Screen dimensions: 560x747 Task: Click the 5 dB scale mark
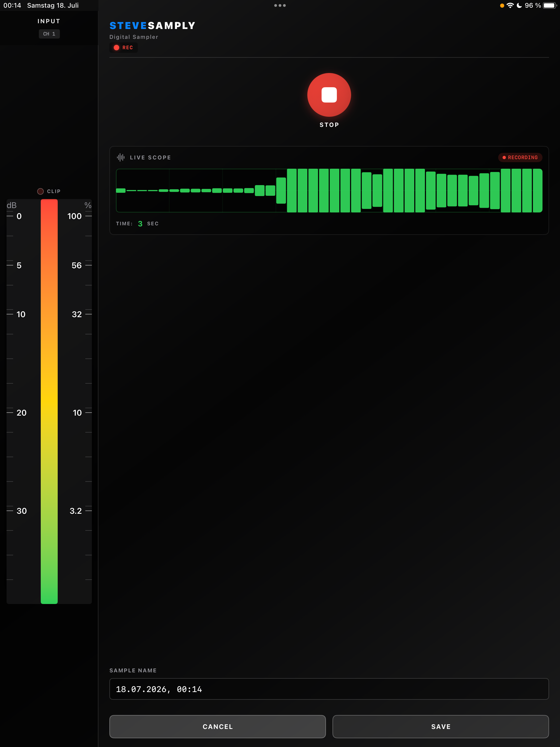point(19,265)
